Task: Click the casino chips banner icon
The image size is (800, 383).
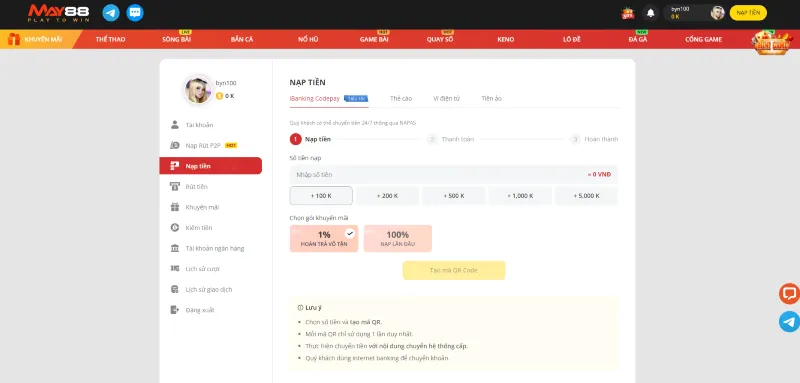Action: click(771, 42)
